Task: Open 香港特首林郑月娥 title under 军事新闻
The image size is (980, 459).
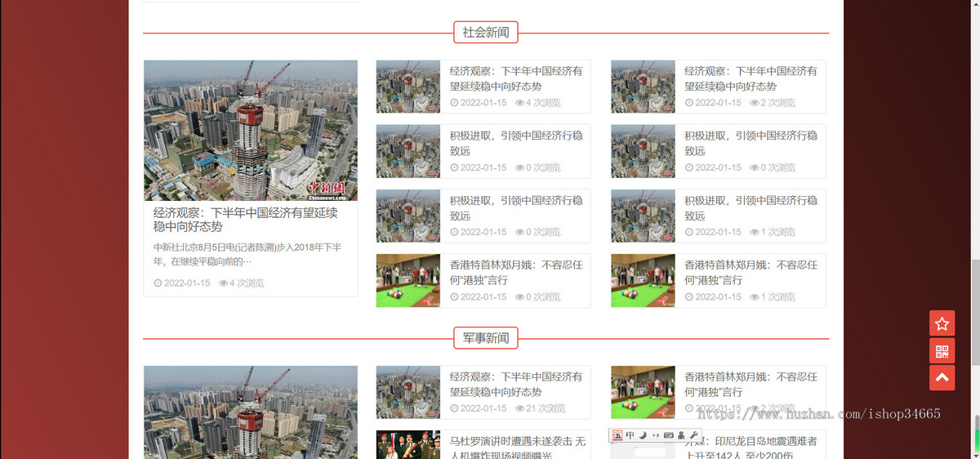Action: pos(751,384)
